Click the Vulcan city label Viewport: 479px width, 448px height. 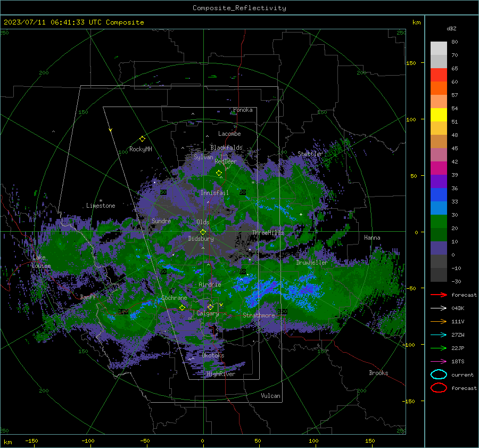(x=270, y=396)
